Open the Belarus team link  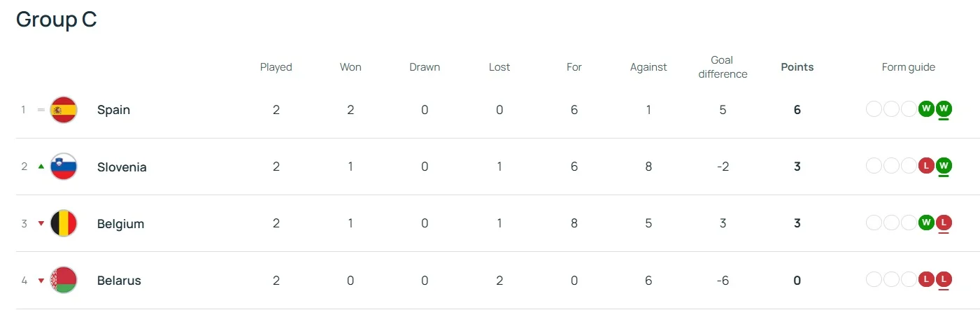click(x=119, y=281)
